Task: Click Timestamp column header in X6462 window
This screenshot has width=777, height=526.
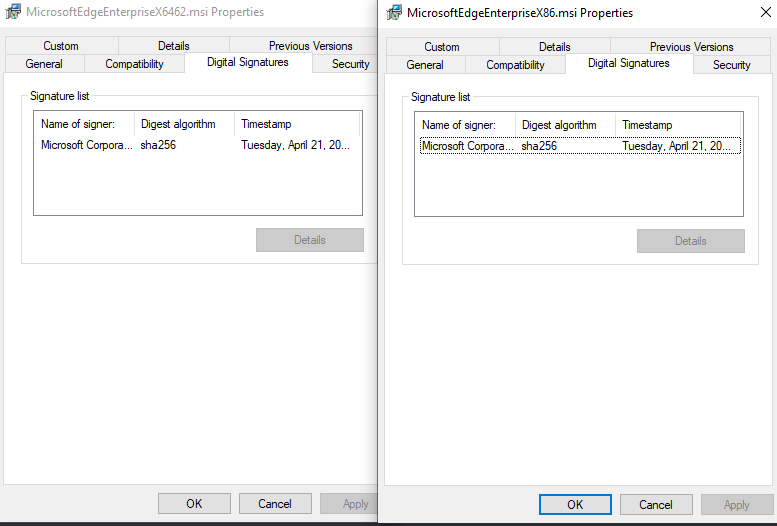Action: pos(297,124)
